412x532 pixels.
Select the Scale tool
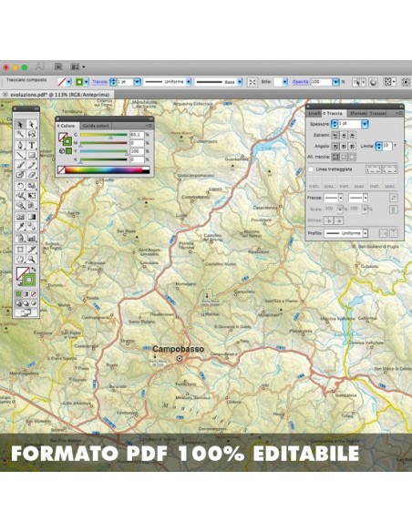[x=32, y=186]
